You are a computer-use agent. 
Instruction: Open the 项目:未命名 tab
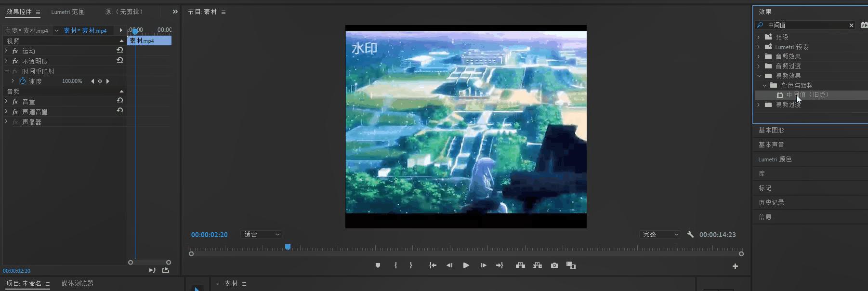(x=24, y=283)
